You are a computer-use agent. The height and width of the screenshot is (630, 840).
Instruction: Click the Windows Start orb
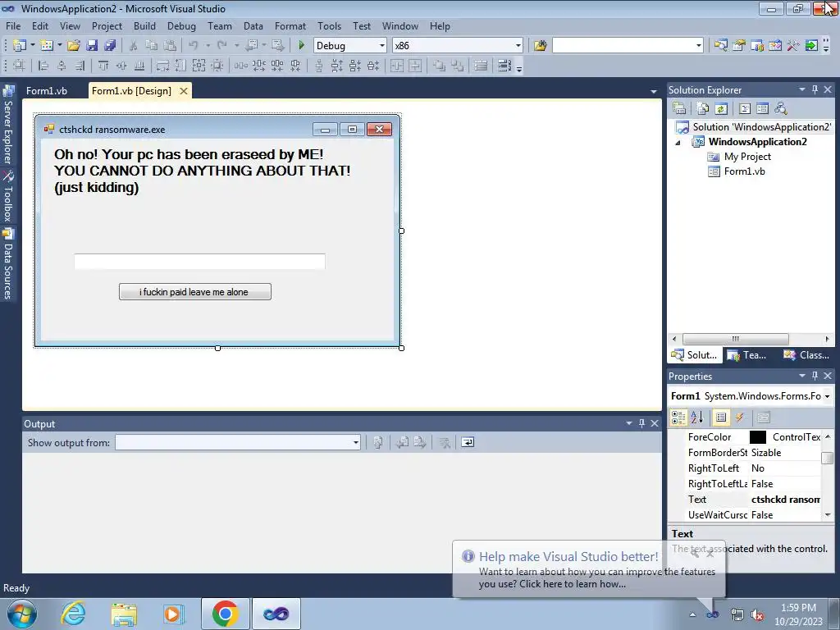pos(22,614)
